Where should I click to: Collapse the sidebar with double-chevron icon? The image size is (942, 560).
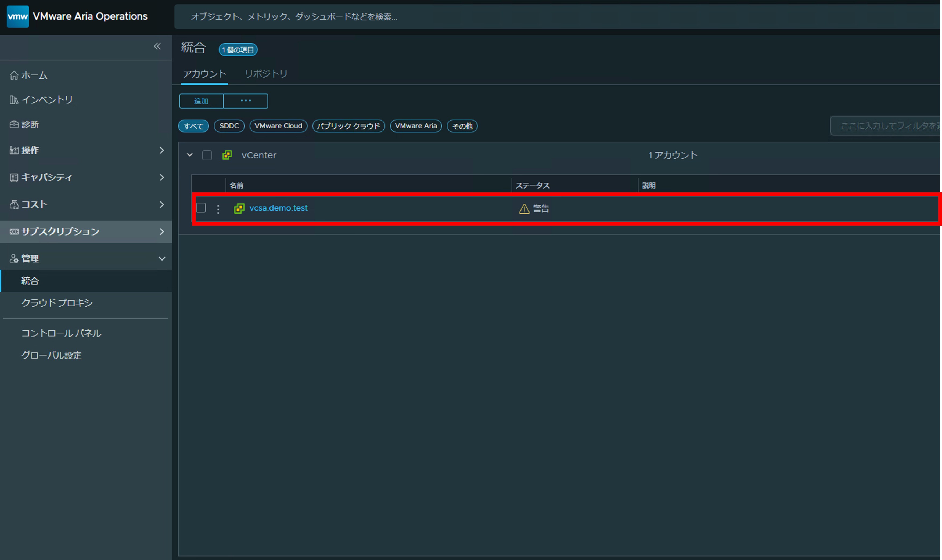click(x=157, y=46)
